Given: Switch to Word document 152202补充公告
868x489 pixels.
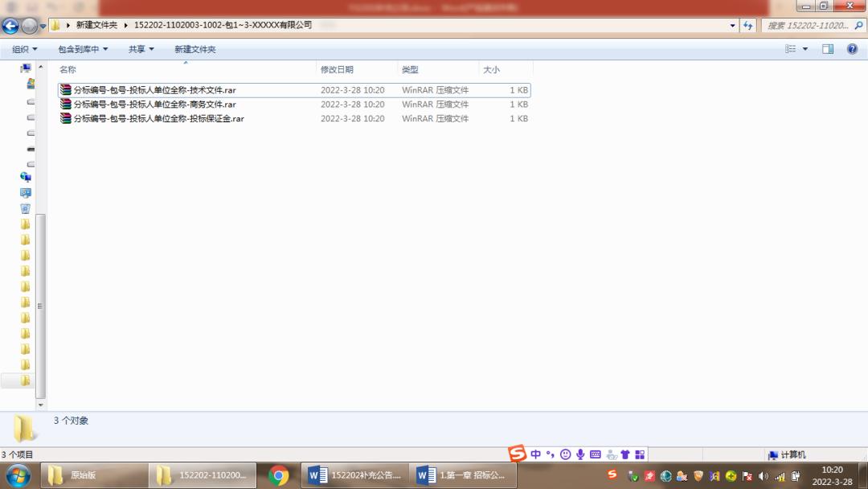Looking at the screenshot, I should (355, 475).
